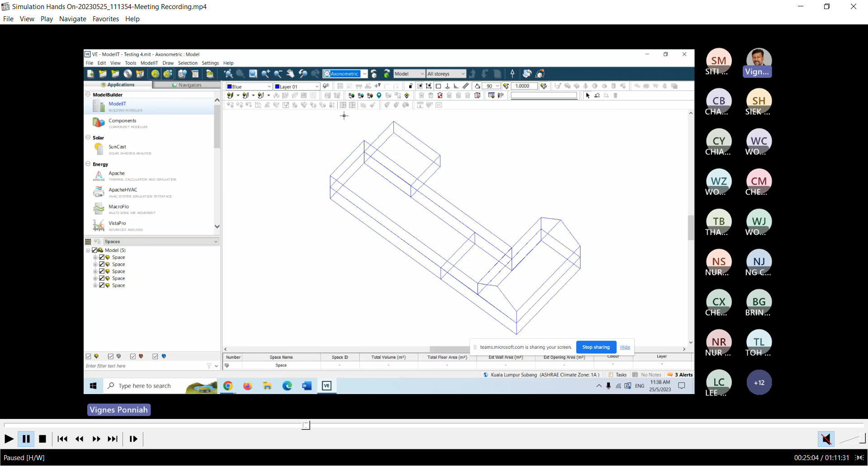Toggle the first Space checkbox in the tree

pyautogui.click(x=102, y=257)
